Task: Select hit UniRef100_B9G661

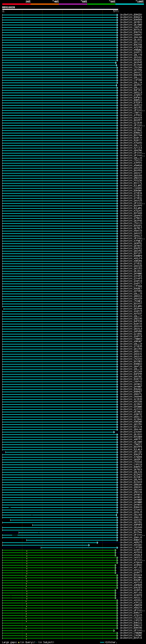Action: click(x=131, y=389)
